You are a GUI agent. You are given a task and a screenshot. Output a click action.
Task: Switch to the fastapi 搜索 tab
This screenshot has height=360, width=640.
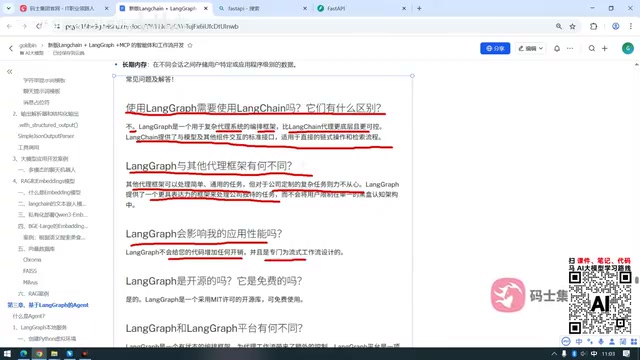(x=262, y=8)
